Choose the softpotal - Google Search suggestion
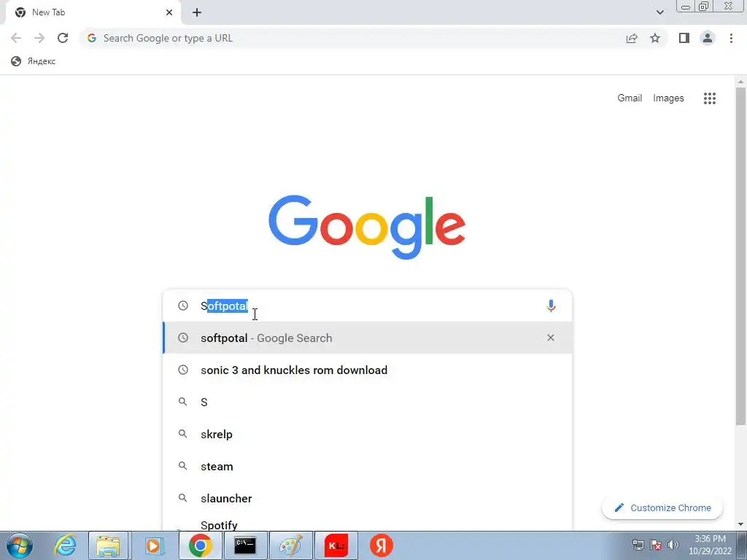 pyautogui.click(x=367, y=338)
